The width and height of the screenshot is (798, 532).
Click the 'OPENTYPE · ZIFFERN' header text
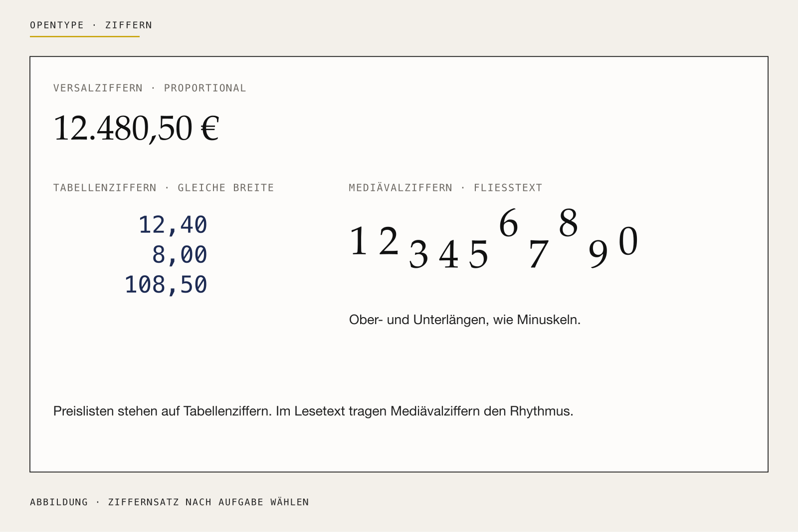tap(91, 25)
